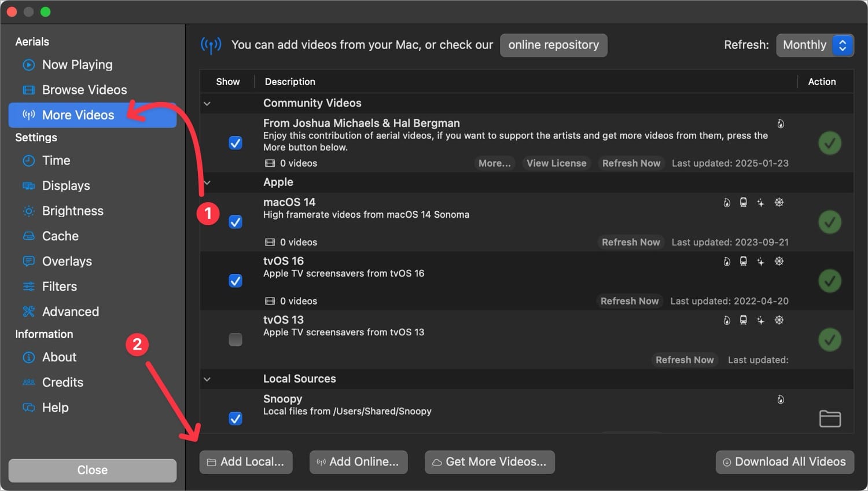868x491 pixels.
Task: Click the flame icon for Joshua Michaels & Hal Bergman
Action: pyautogui.click(x=781, y=124)
